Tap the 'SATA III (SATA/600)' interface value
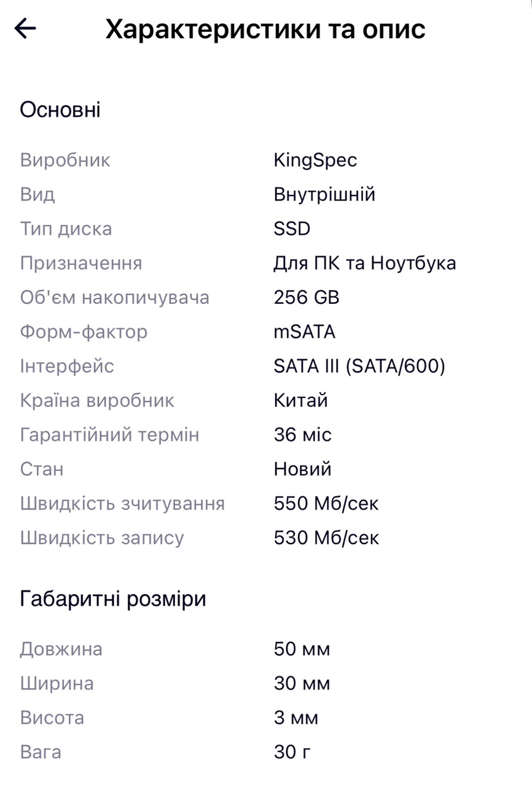 359,366
